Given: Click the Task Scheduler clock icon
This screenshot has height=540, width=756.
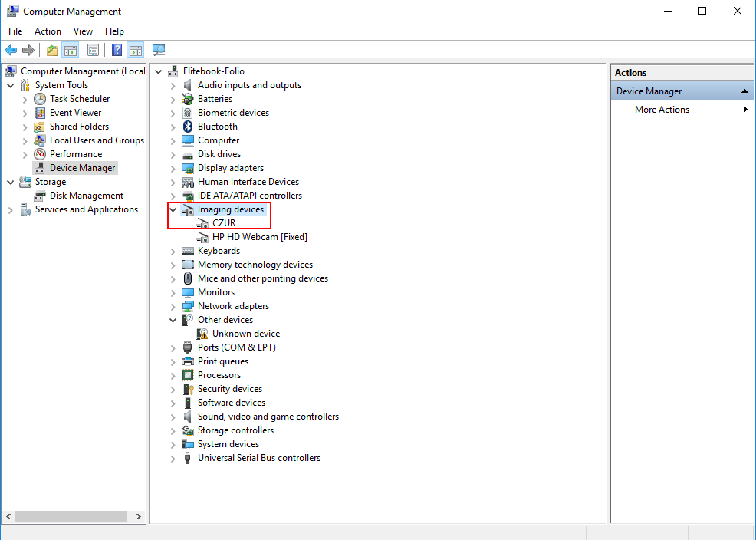Looking at the screenshot, I should [x=40, y=99].
